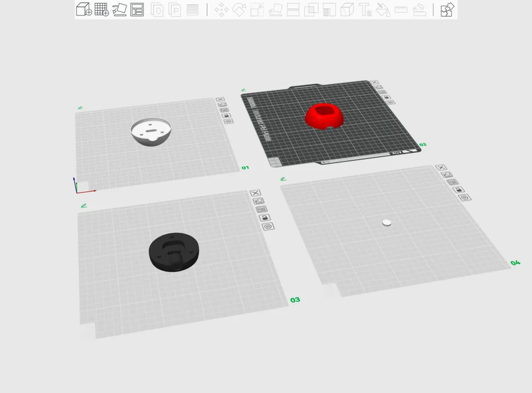Select the Cut tool in toolbar

[x=293, y=10]
